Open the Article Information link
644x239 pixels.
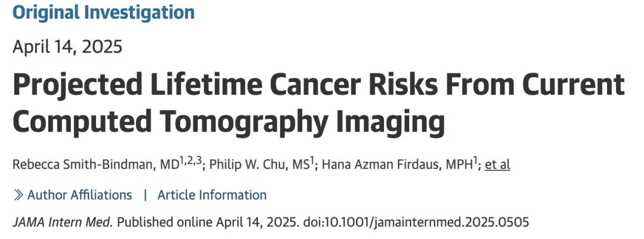coord(212,195)
